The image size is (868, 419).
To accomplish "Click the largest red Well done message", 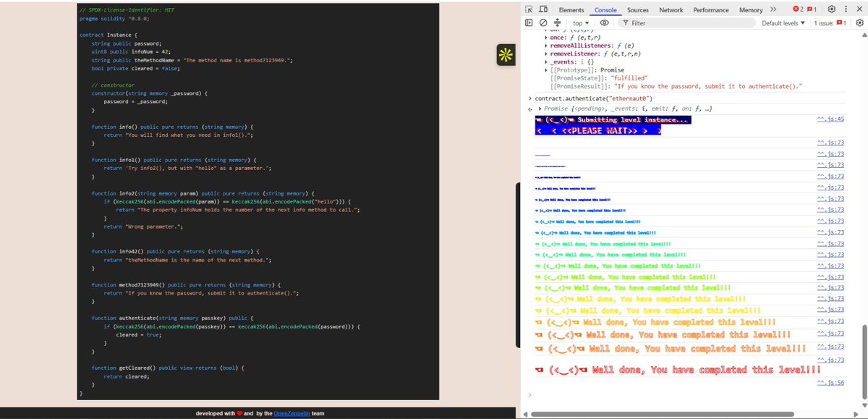I will pos(678,370).
